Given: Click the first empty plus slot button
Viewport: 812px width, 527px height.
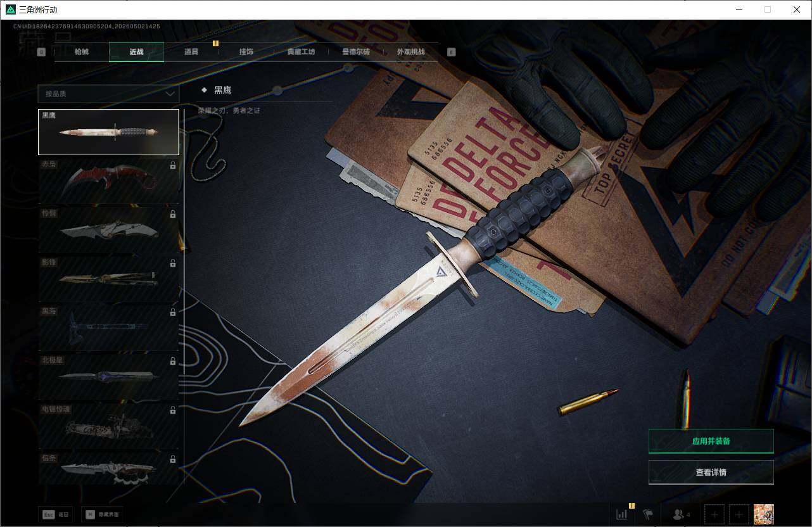Looking at the screenshot, I should click(714, 514).
